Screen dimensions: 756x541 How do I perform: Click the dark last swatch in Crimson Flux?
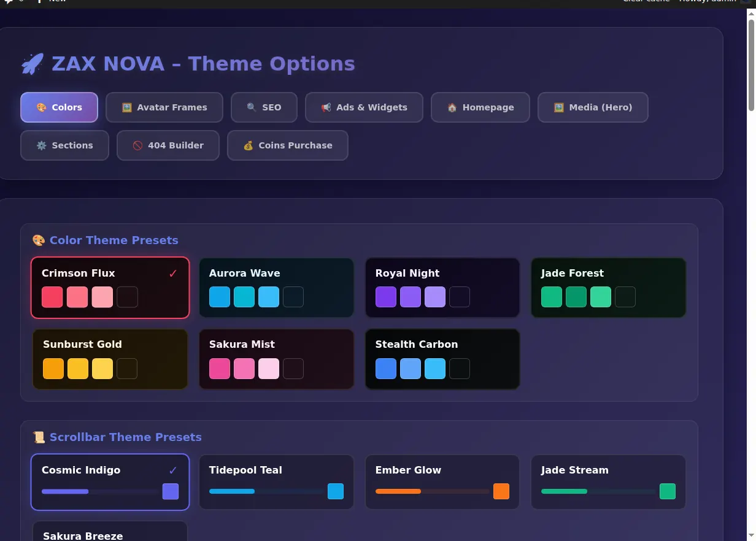tap(127, 297)
